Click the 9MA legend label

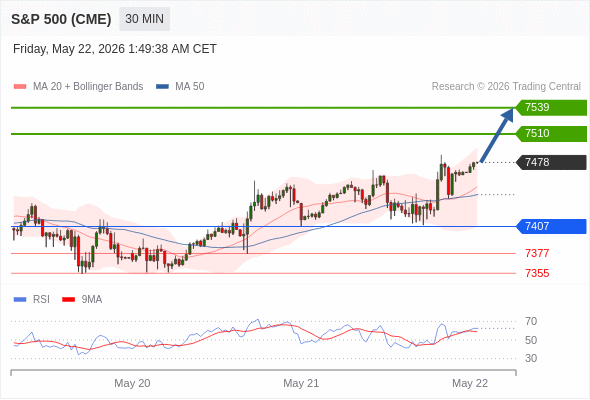tap(92, 300)
